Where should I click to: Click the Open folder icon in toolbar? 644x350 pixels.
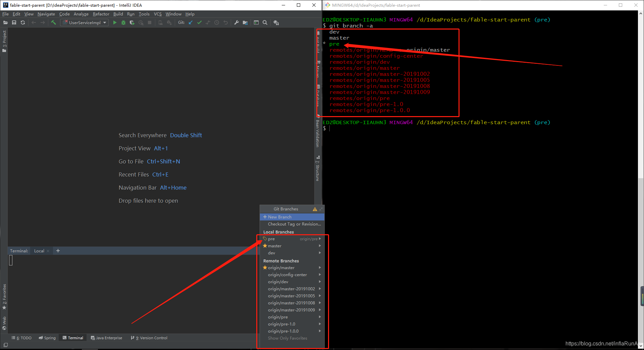coord(5,22)
